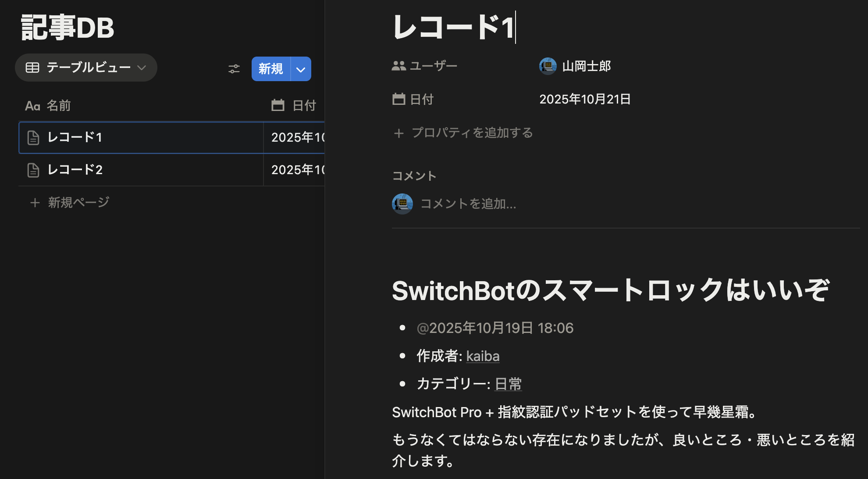This screenshot has height=479, width=868.
Task: Click the 名前 column header
Action: point(59,106)
